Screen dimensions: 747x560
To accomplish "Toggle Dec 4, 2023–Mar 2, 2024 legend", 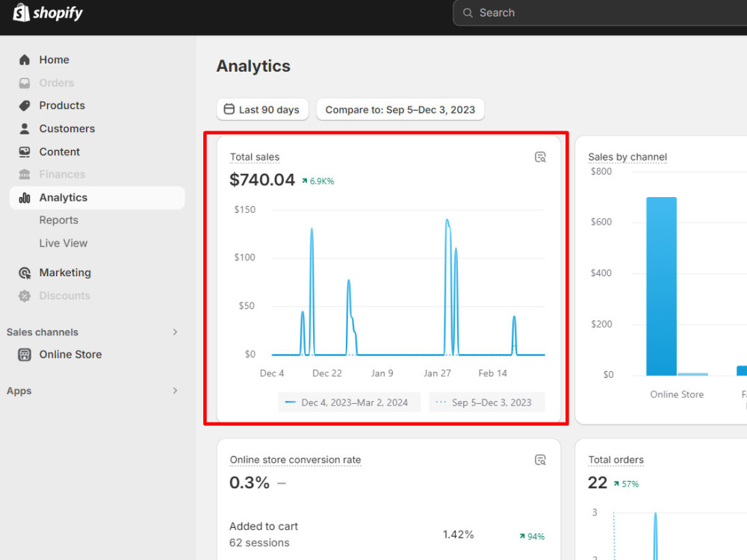I will pyautogui.click(x=349, y=402).
